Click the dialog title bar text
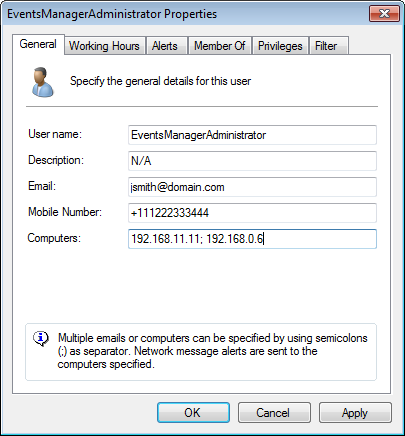The width and height of the screenshot is (405, 436). click(x=112, y=14)
